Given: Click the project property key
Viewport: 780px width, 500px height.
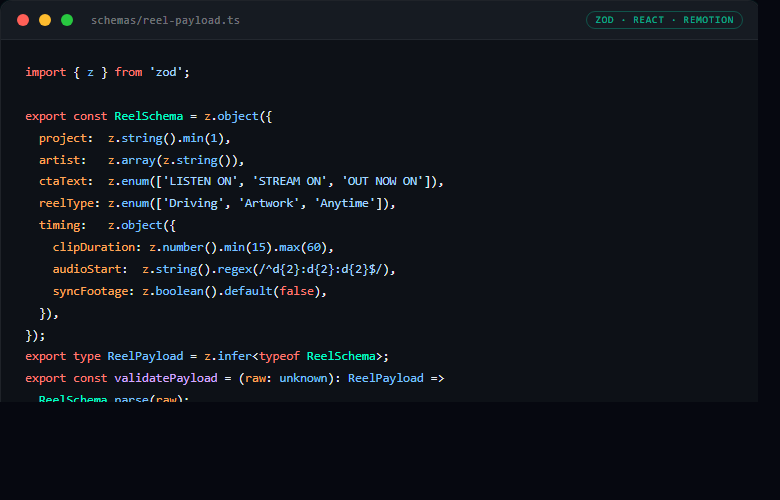Looking at the screenshot, I should pyautogui.click(x=63, y=138).
